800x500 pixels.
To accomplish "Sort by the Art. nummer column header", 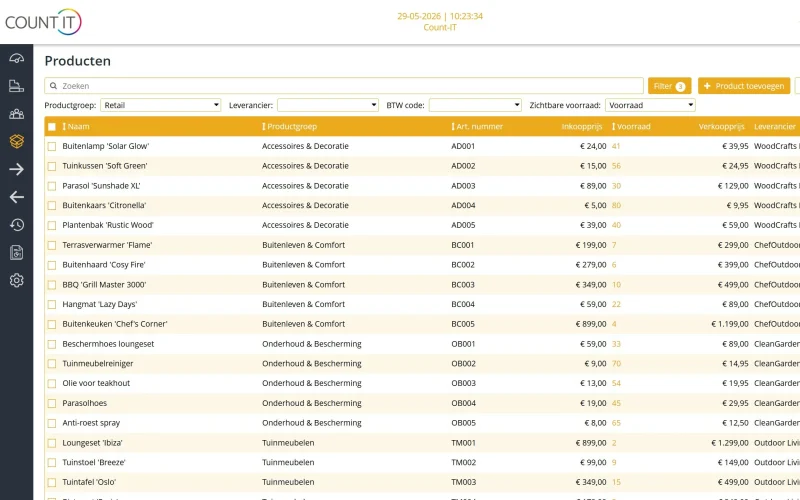I will click(x=479, y=127).
